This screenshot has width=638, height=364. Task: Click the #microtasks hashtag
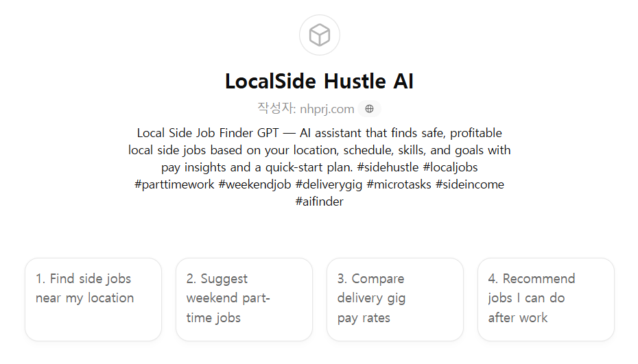(x=399, y=184)
